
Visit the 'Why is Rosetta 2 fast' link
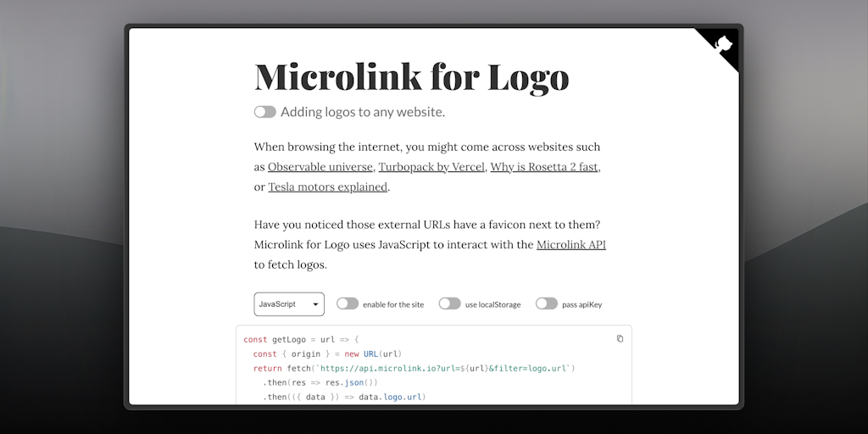coord(544,167)
